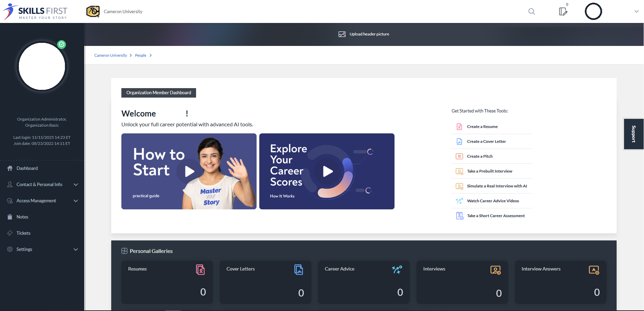Click the Create a Resume link
The width and height of the screenshot is (644, 311).
coord(482,127)
